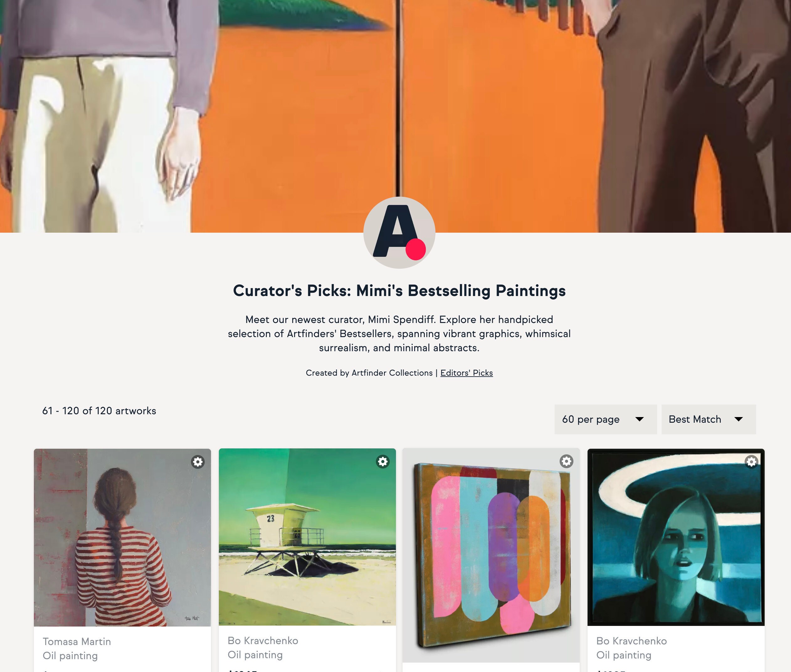Open the lifeguard tower 23 painting

(x=307, y=537)
